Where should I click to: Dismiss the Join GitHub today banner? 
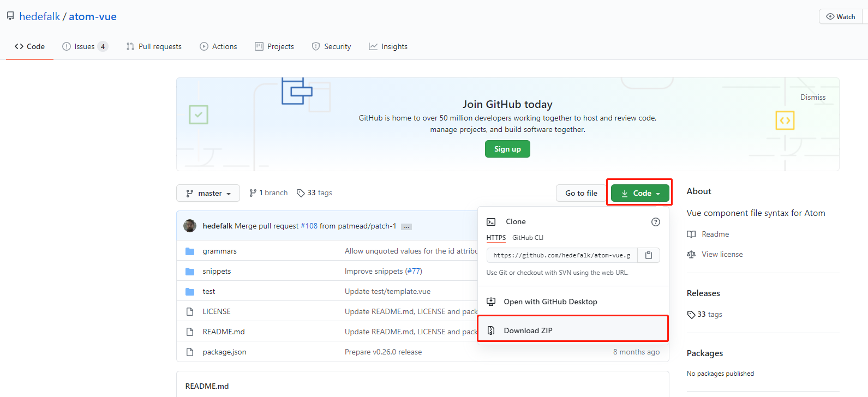813,97
